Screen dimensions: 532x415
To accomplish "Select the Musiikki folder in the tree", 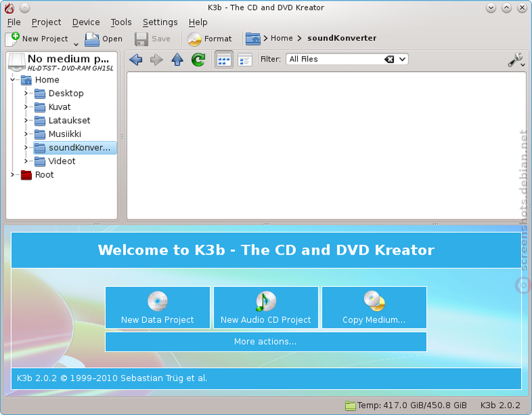I will point(58,133).
